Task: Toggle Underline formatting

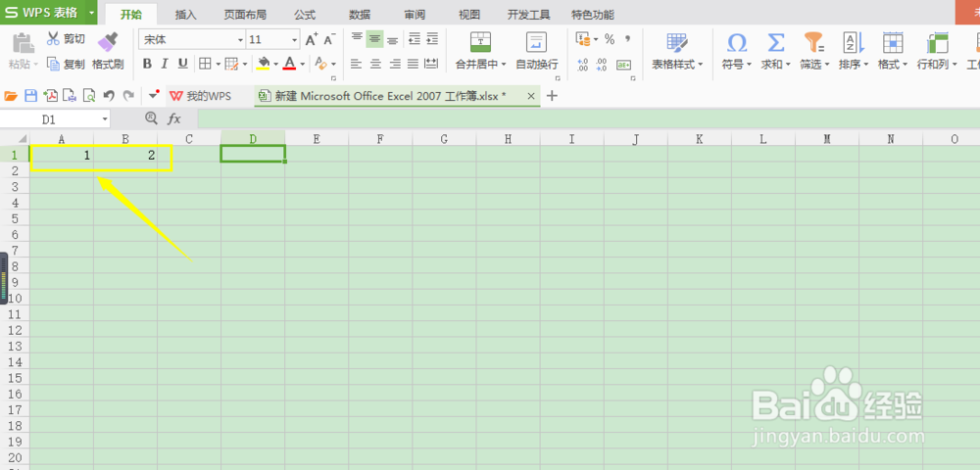Action: coord(183,63)
